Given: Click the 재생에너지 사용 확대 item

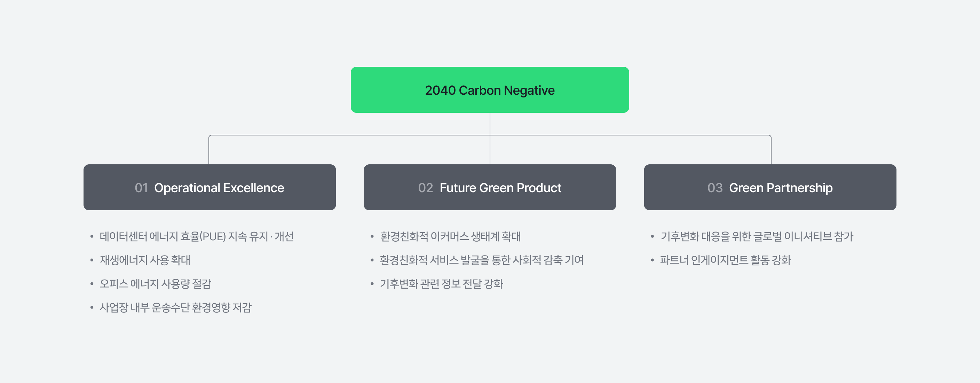Looking at the screenshot, I should click(145, 260).
